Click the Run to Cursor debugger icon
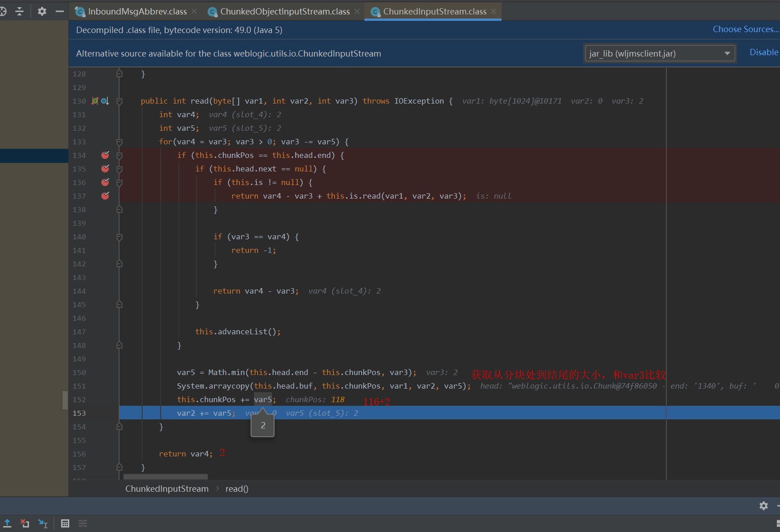The height and width of the screenshot is (532, 780). 43,523
